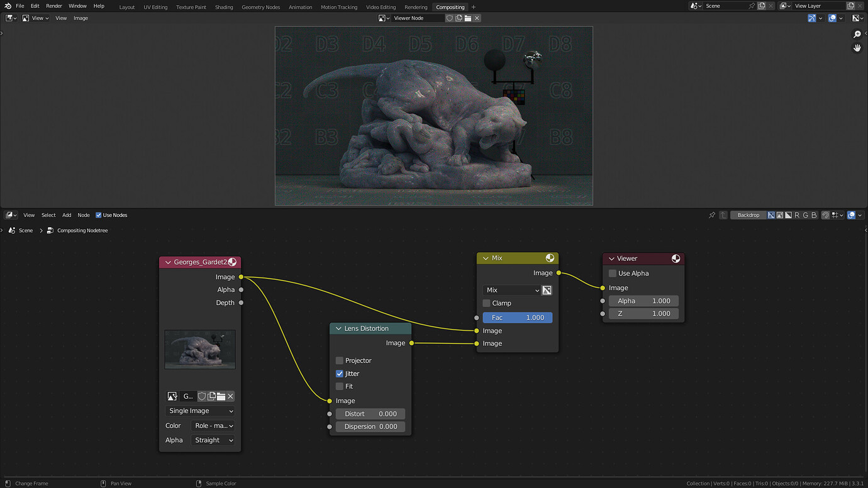This screenshot has width=868, height=488.
Task: Click the fake user shield icon beside Viewer Node
Action: tap(450, 18)
